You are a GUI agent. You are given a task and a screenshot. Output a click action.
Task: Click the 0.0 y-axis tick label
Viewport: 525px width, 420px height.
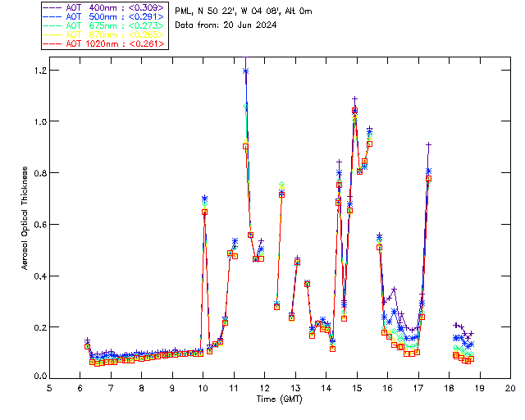pos(40,377)
